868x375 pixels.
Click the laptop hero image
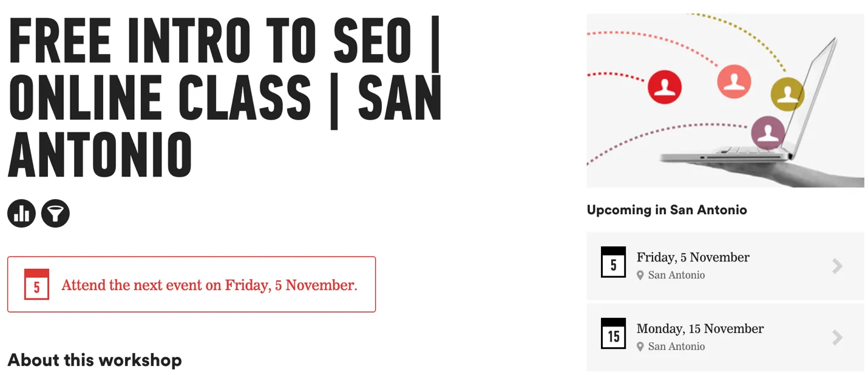pos(725,100)
